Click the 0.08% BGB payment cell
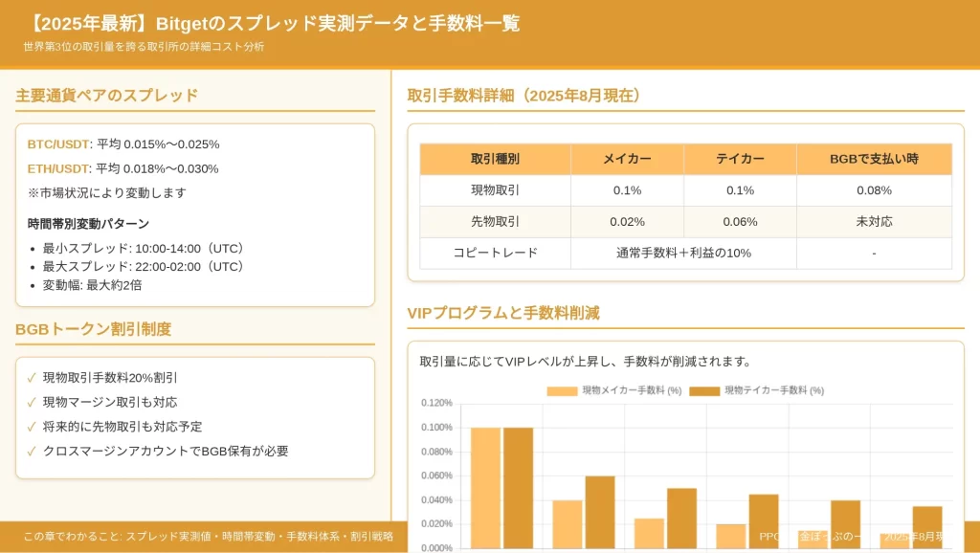980x553 pixels. [x=875, y=190]
